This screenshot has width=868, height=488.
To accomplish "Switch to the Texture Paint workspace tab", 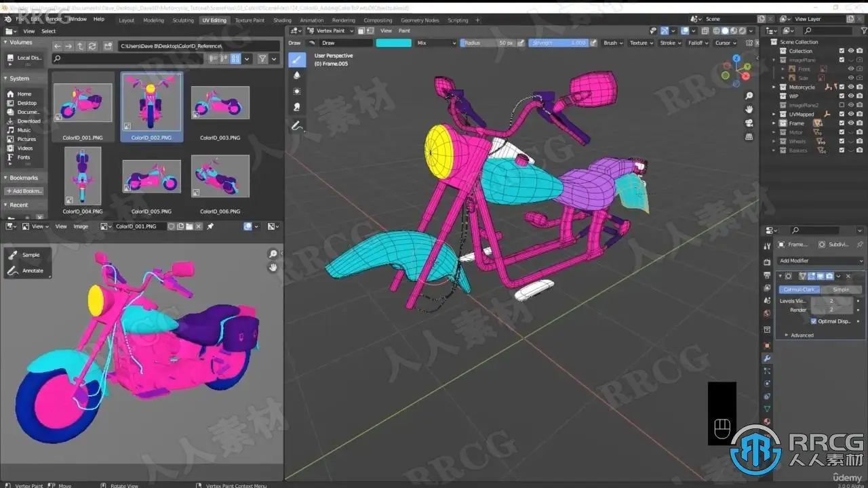I will pyautogui.click(x=250, y=20).
